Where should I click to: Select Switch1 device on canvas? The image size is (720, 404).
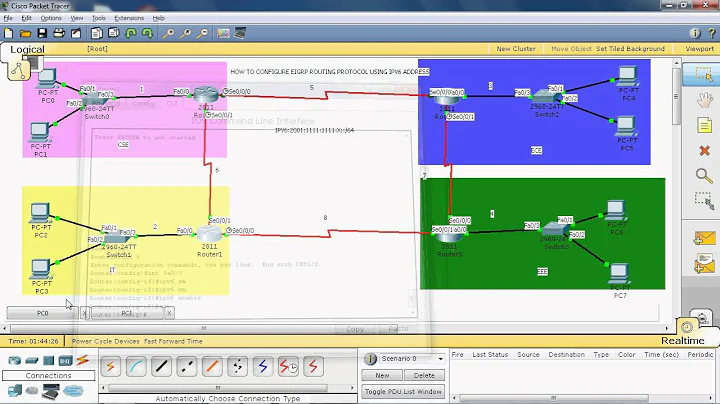(118, 238)
